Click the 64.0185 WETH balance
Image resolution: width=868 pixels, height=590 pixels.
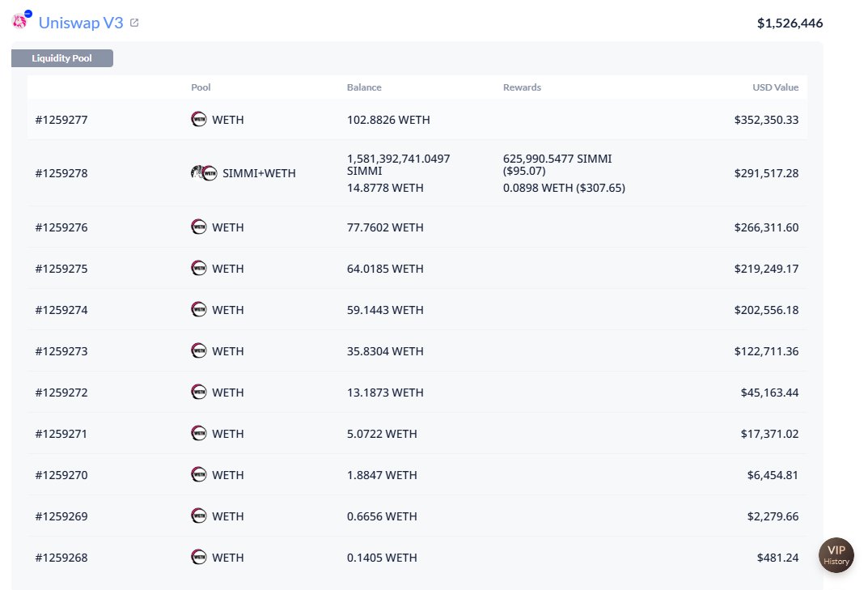coord(385,269)
